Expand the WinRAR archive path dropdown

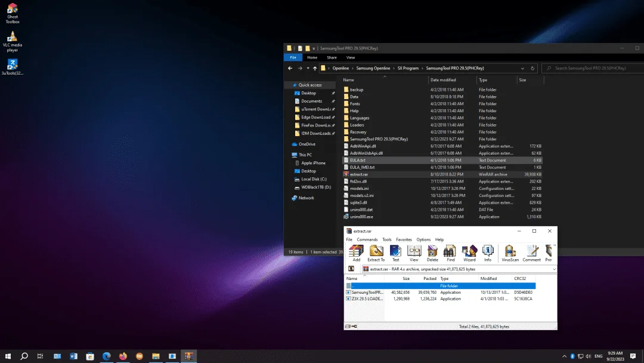tap(554, 269)
